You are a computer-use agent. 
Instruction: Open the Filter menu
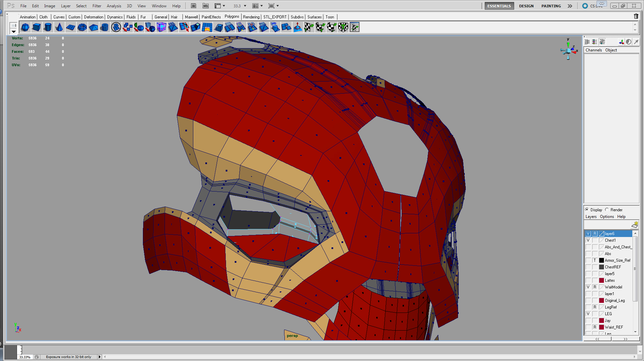pos(97,6)
